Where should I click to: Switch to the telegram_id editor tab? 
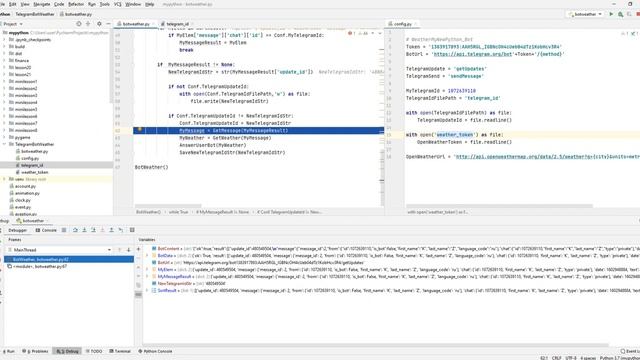pos(177,24)
